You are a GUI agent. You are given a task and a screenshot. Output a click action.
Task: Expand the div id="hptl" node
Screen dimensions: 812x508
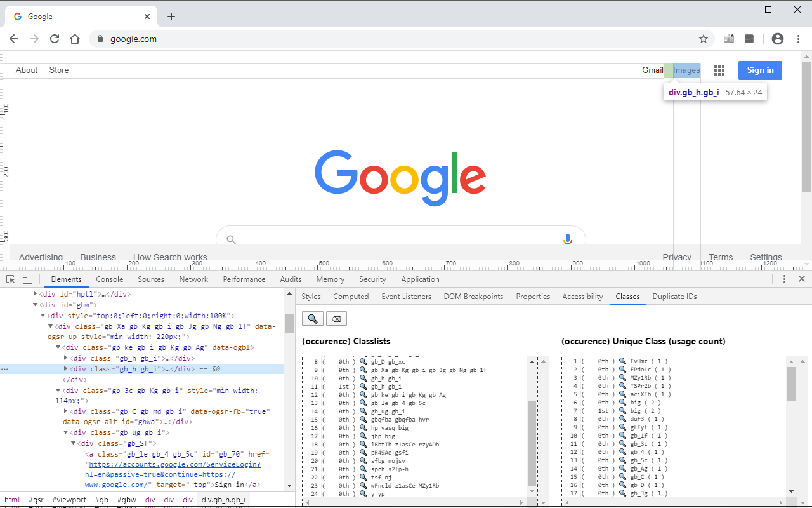tap(35, 294)
